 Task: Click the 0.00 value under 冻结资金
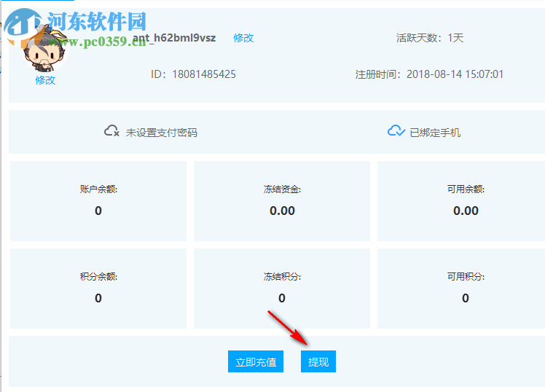click(282, 211)
